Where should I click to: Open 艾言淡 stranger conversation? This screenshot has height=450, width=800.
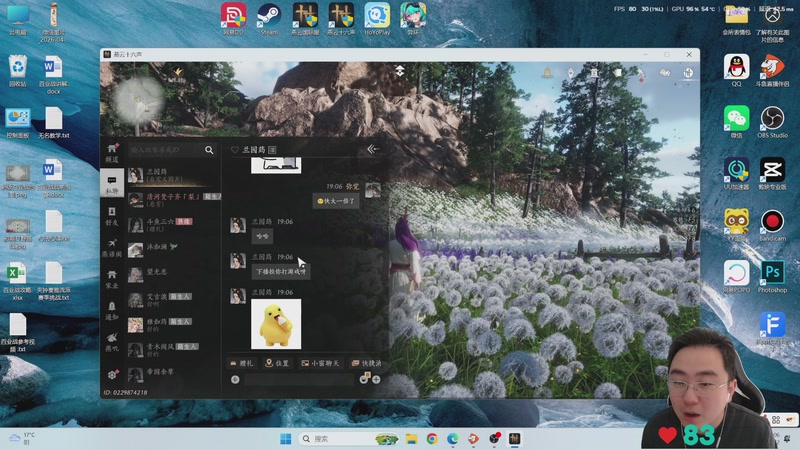coord(173,300)
